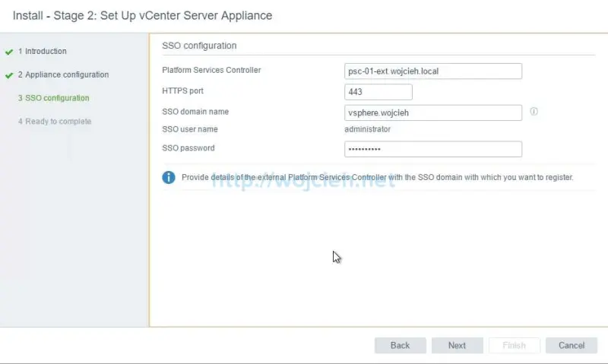
Task: Open the Appliance configuration step
Action: click(66, 75)
